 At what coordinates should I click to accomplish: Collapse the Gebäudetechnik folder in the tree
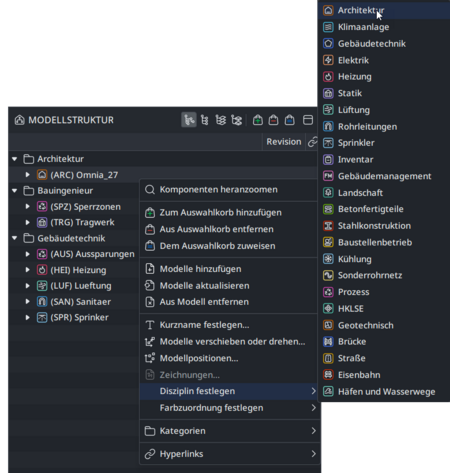15,238
